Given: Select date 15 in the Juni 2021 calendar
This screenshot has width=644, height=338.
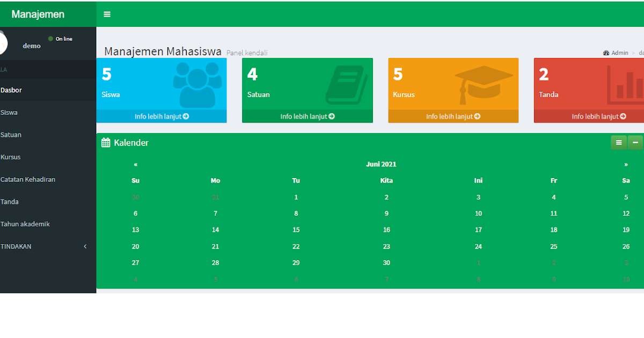Looking at the screenshot, I should coord(296,230).
